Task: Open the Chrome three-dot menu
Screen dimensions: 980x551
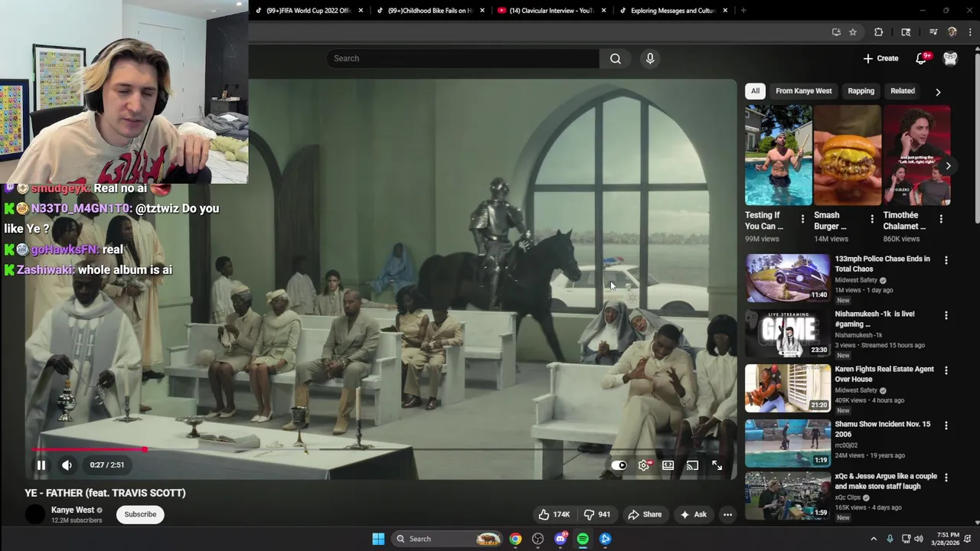Action: 971,32
